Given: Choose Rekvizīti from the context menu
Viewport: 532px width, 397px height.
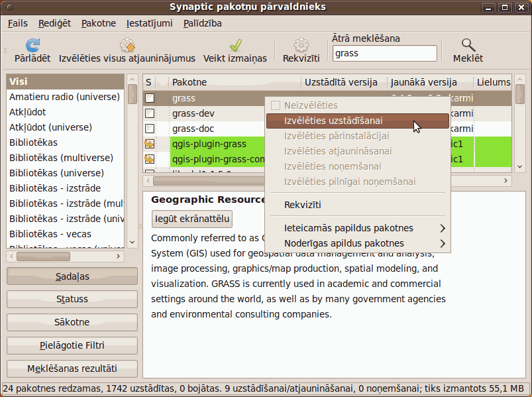Looking at the screenshot, I should (358, 205).
